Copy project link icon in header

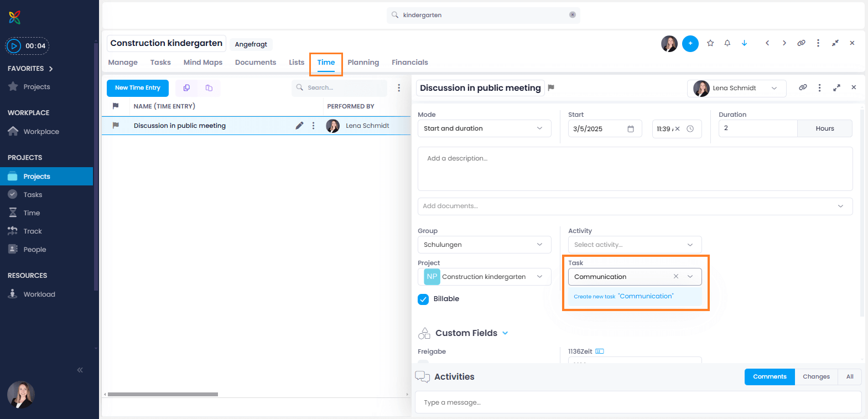801,43
